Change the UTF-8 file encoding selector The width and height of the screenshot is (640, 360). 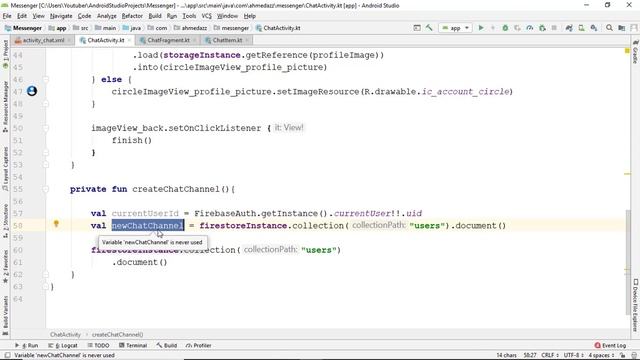click(573, 355)
